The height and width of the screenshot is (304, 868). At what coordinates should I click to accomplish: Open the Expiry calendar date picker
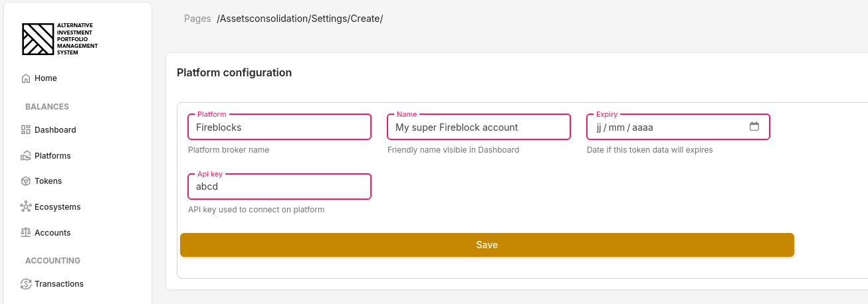tap(754, 127)
